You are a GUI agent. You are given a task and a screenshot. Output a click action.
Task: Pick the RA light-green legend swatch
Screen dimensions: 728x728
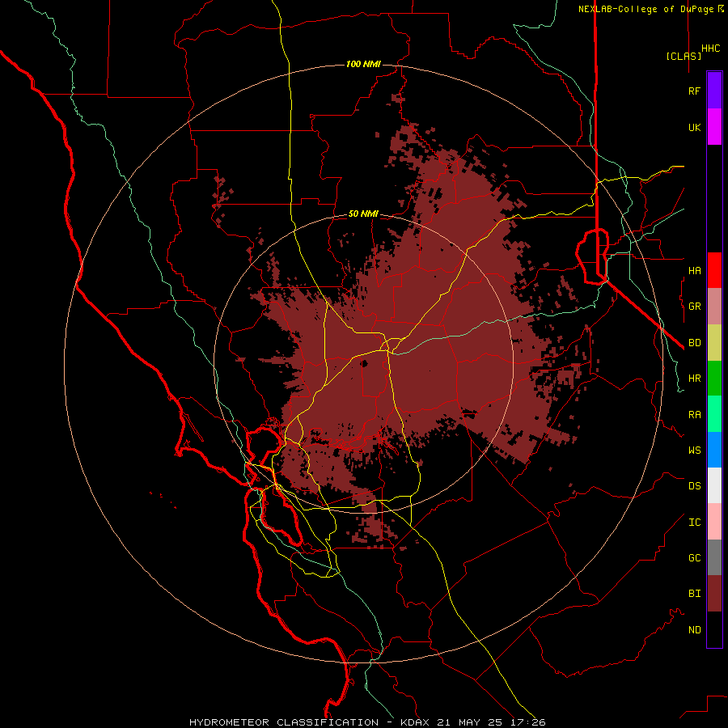(714, 414)
